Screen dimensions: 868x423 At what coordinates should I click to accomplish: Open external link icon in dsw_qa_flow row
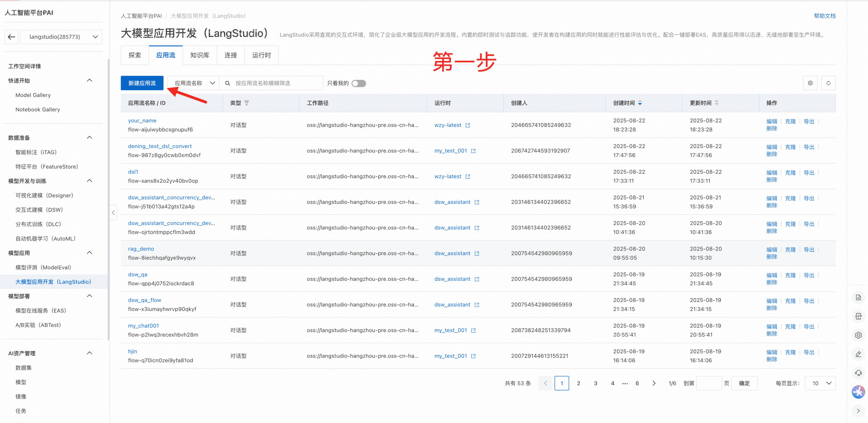[x=477, y=305]
